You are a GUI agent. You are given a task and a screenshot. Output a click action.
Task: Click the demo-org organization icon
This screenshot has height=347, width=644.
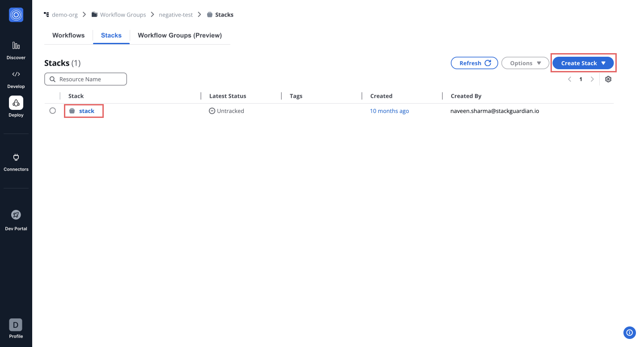click(x=46, y=15)
